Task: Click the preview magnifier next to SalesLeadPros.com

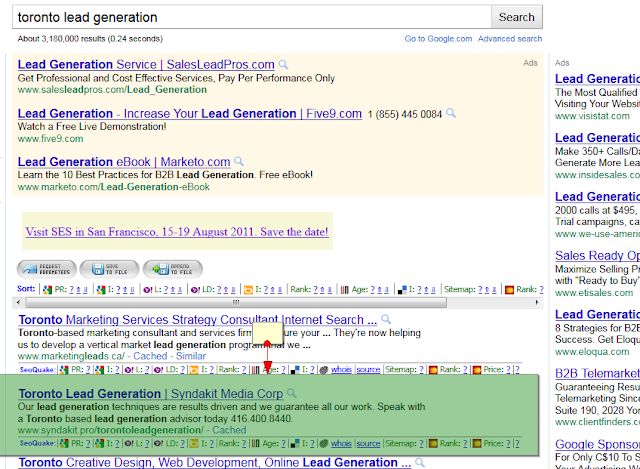Action: coord(283,64)
